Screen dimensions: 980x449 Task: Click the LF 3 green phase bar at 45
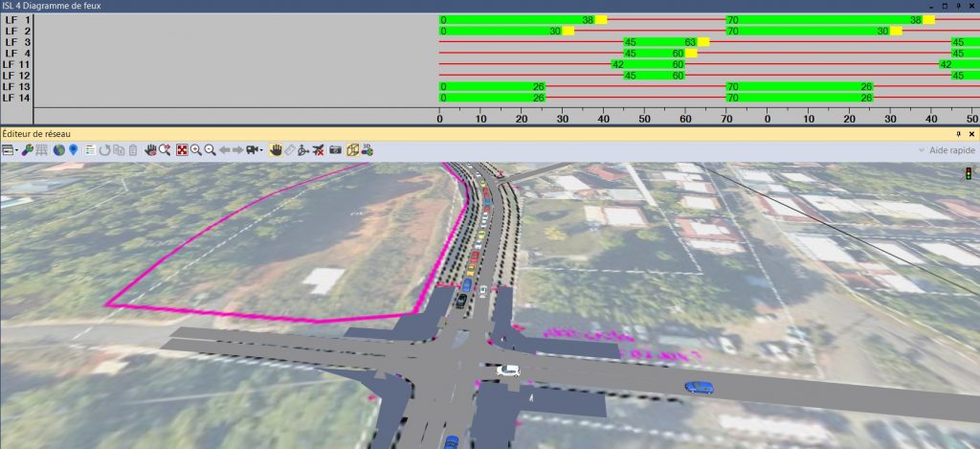658,42
